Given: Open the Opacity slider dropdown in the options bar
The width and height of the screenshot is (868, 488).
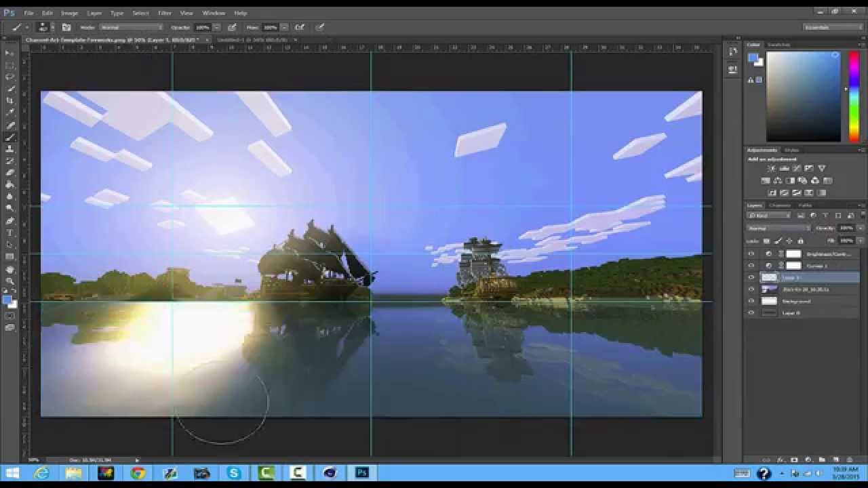Looking at the screenshot, I should point(216,27).
